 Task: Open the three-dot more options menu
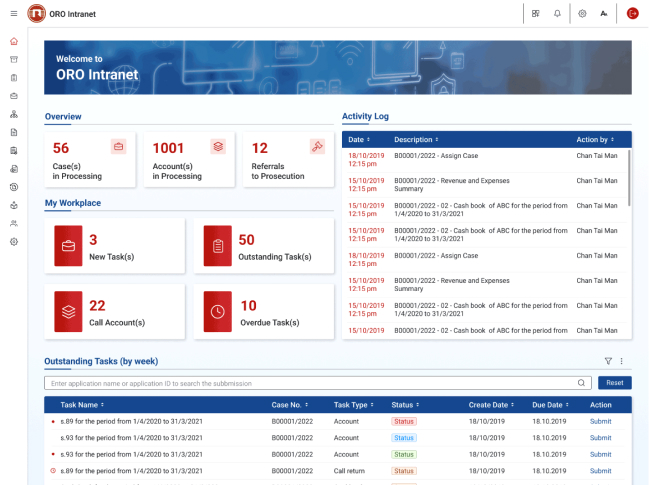click(x=621, y=361)
